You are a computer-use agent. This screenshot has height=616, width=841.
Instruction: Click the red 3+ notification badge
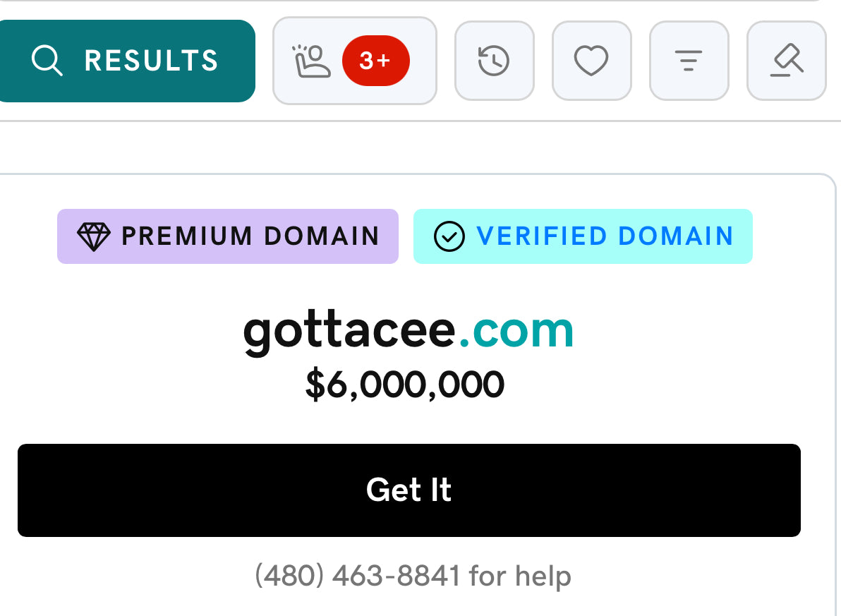click(375, 61)
